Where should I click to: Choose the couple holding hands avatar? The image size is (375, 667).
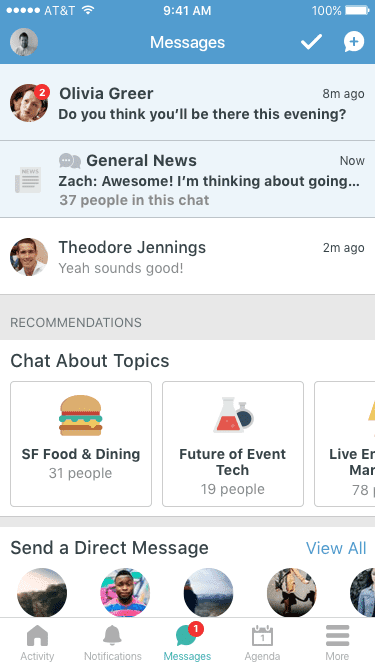(292, 592)
